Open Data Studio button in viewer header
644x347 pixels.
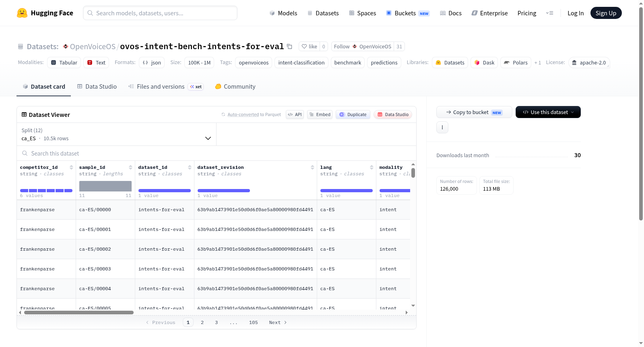(x=393, y=114)
